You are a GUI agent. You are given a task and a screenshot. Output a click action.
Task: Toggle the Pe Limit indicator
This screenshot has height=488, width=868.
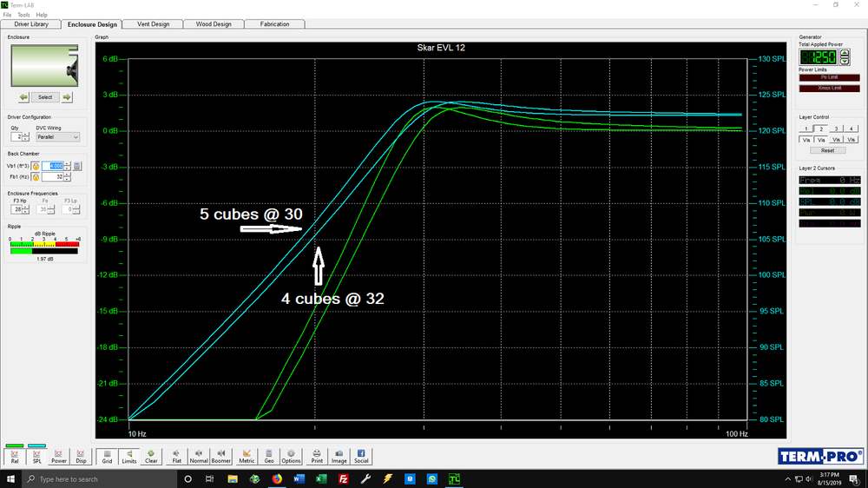coord(829,77)
